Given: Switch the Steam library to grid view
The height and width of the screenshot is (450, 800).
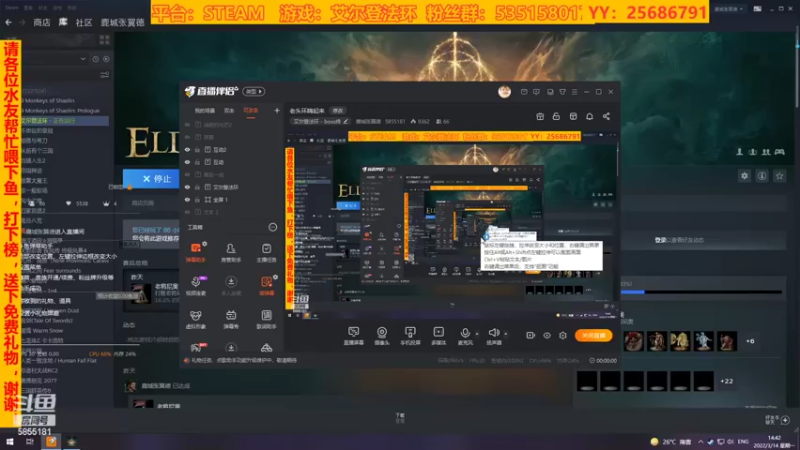Looking at the screenshot, I should 105,40.
